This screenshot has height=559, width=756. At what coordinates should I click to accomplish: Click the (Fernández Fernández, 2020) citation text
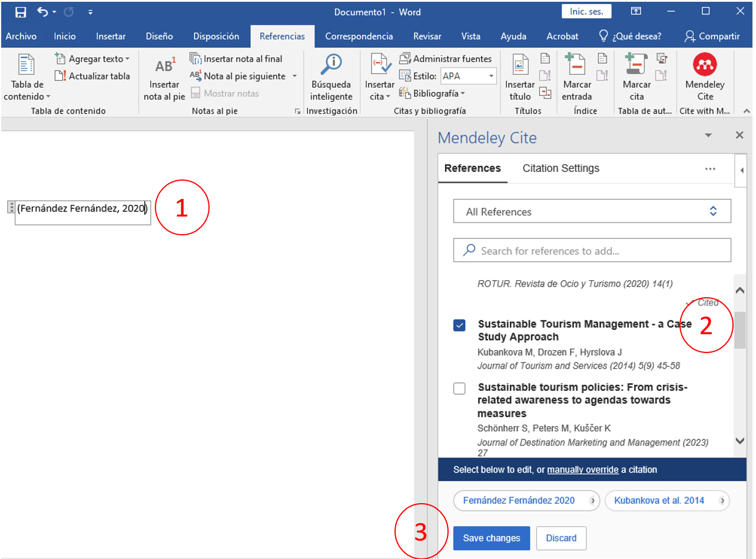coord(82,208)
